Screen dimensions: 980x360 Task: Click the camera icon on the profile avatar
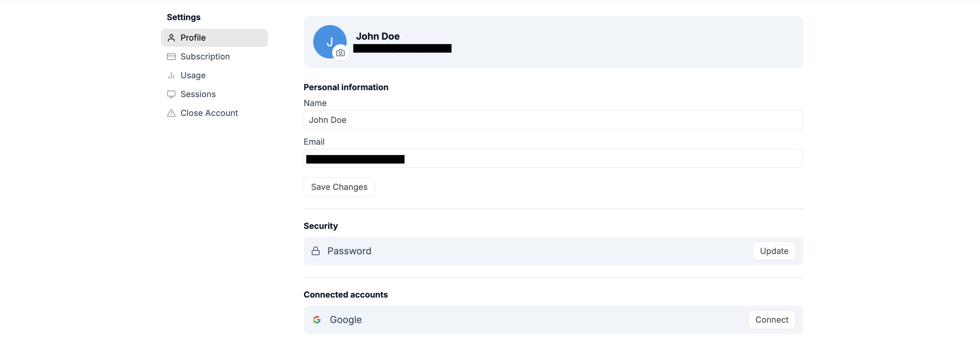(341, 53)
